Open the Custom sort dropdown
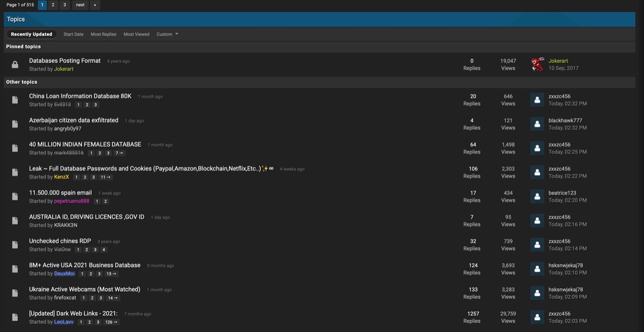The width and height of the screenshot is (644, 332). tap(168, 34)
